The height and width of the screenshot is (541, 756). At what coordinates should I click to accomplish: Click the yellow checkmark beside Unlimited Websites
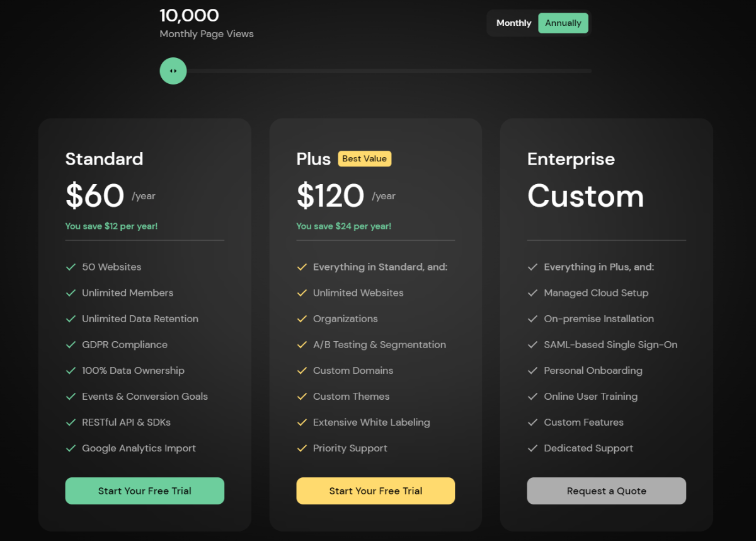302,293
